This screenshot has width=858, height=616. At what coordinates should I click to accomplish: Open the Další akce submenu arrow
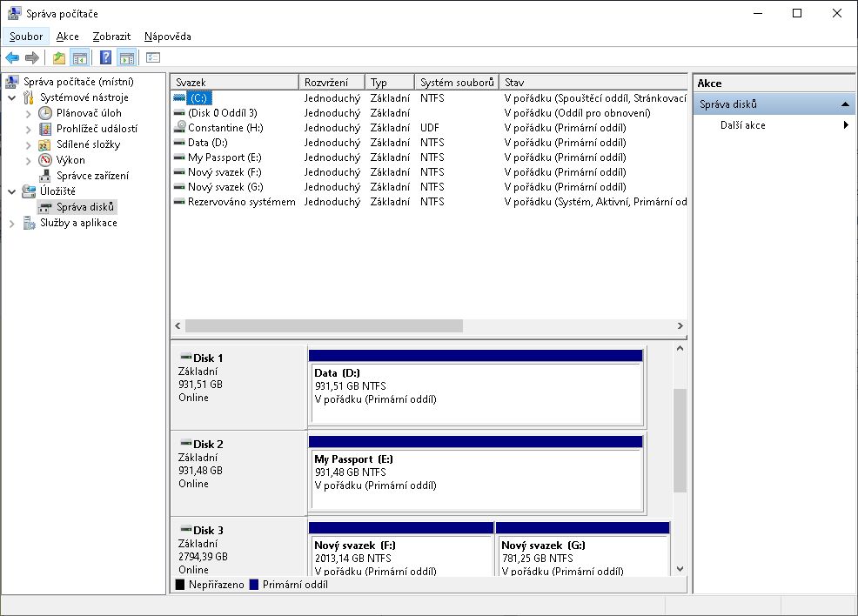pyautogui.click(x=846, y=124)
